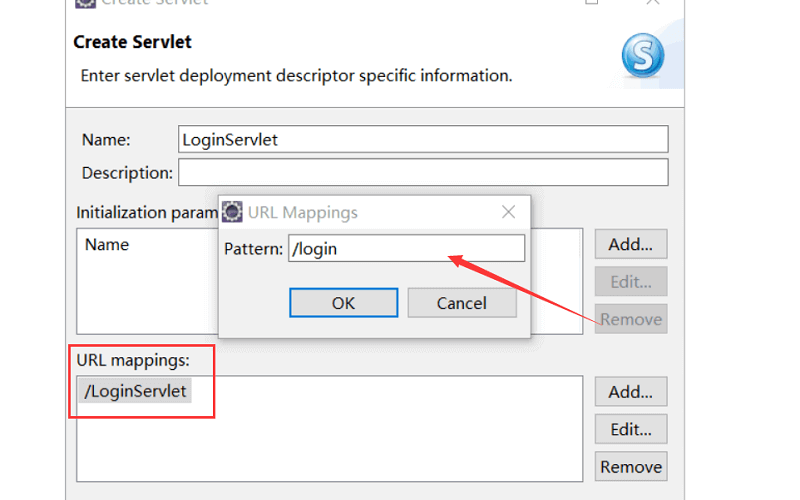This screenshot has height=500, width=800.
Task: Click Remove for initialization parameters
Action: pos(630,319)
